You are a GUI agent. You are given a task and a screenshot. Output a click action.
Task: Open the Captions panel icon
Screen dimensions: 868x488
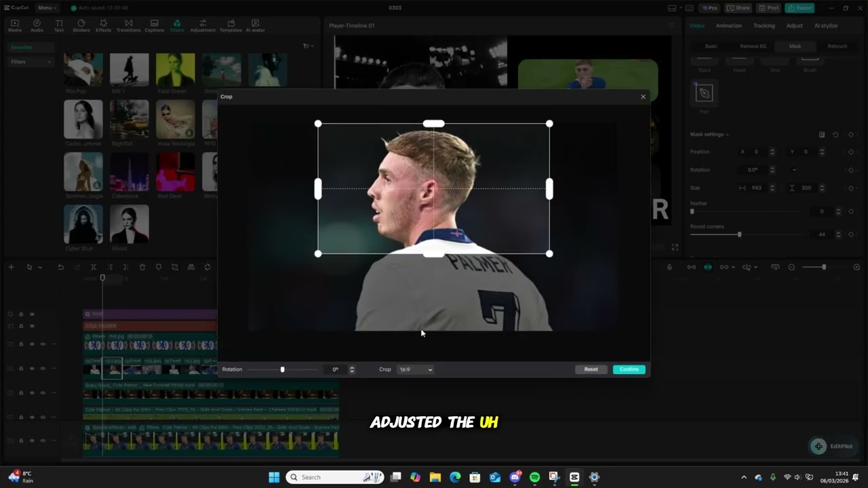pos(154,26)
